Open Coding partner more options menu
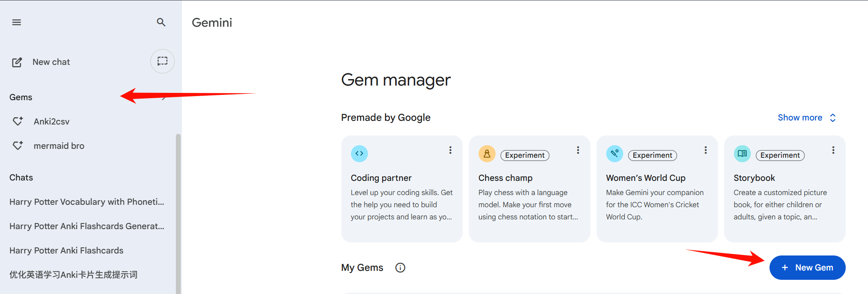This screenshot has width=868, height=294. click(450, 150)
